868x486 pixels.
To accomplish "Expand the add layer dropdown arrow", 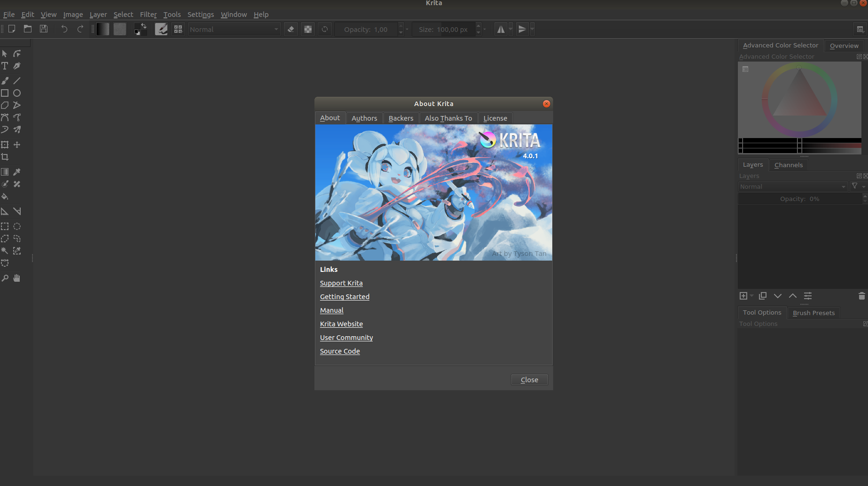I will pos(752,296).
